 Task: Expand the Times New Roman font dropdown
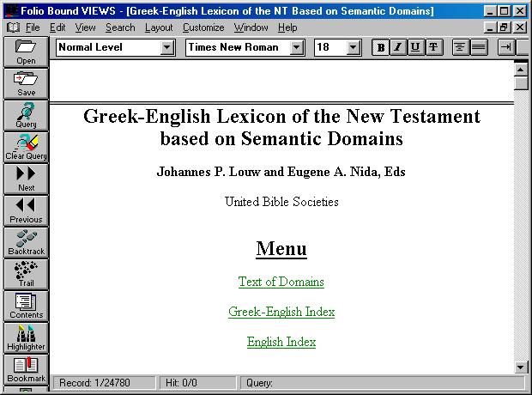tap(297, 47)
